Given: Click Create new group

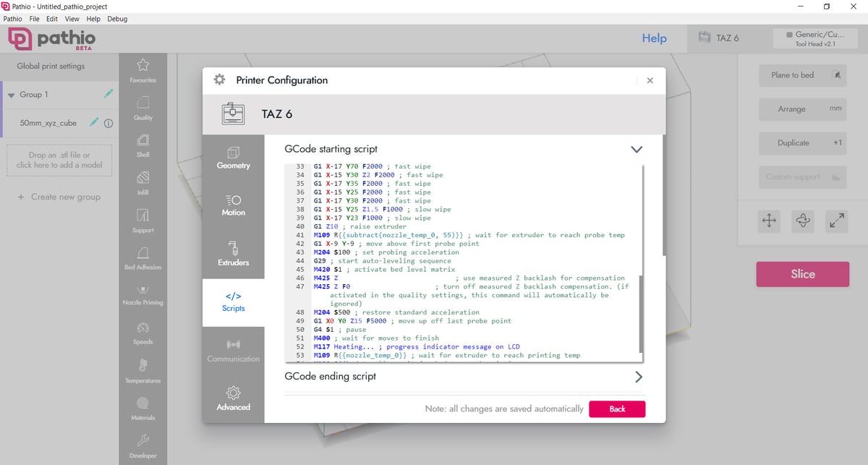Looking at the screenshot, I should coord(59,197).
